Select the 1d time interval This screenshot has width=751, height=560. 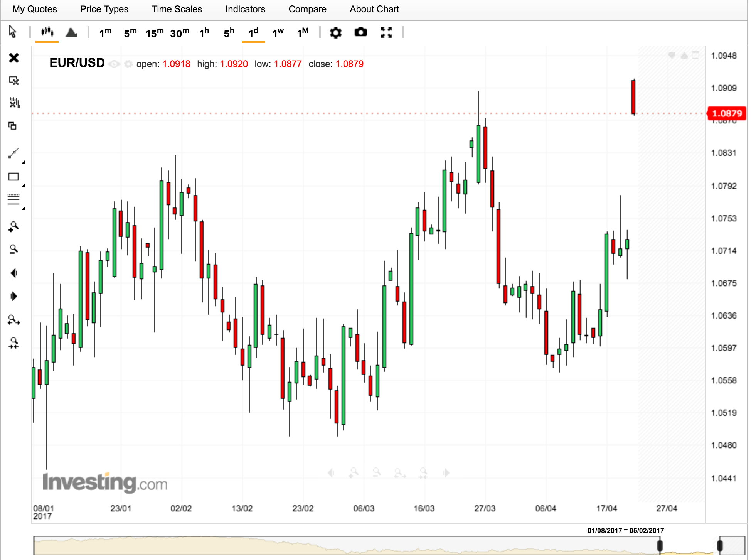[253, 32]
